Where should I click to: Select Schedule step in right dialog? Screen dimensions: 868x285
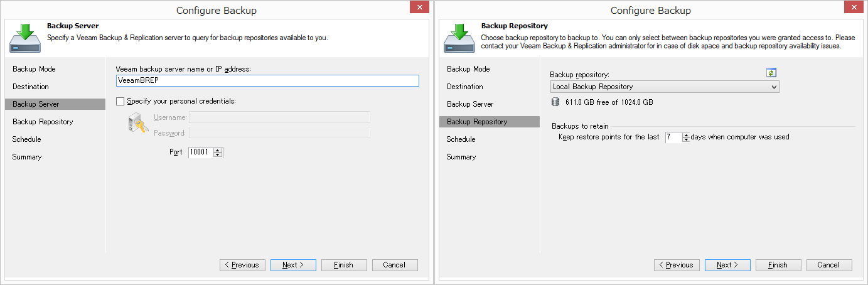pyautogui.click(x=461, y=139)
